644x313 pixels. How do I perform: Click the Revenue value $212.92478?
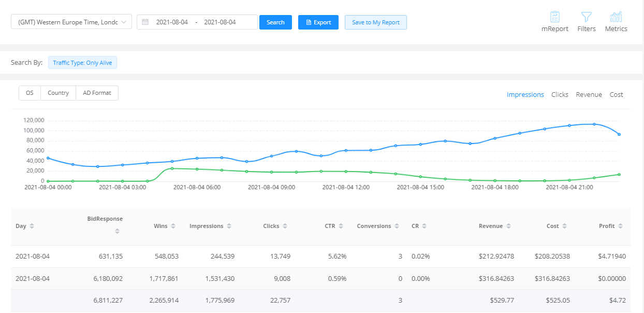[496, 256]
